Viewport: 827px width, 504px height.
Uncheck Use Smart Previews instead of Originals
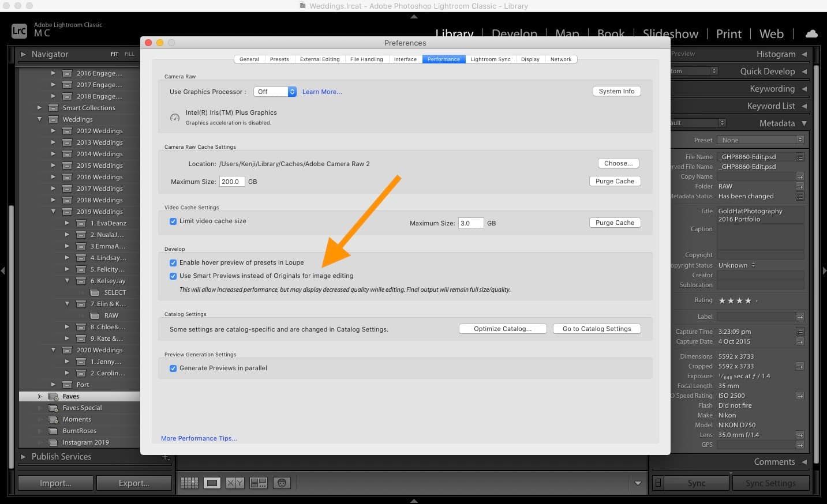pyautogui.click(x=173, y=276)
